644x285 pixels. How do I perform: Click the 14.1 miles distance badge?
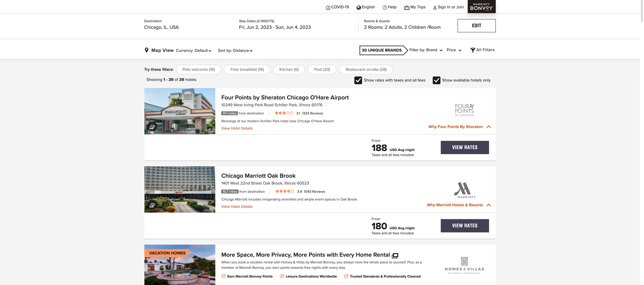pos(229,113)
